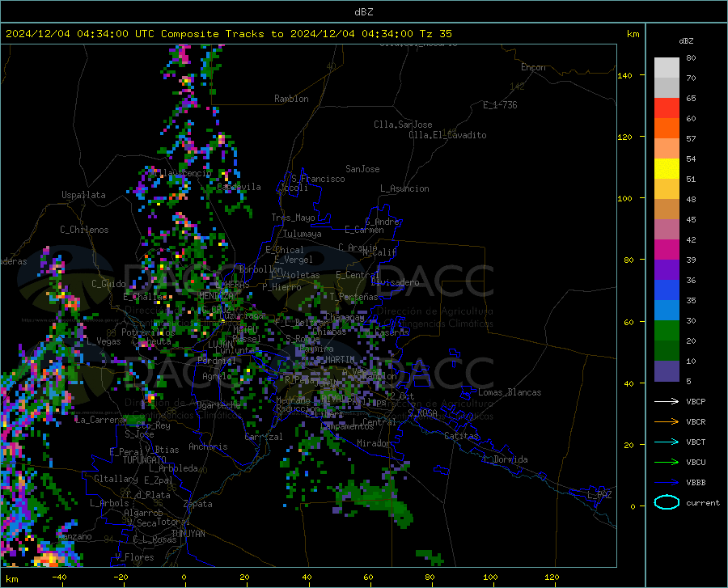The height and width of the screenshot is (588, 728).
Task: Click the orange VBCR arrow legend icon
Action: [x=667, y=422]
